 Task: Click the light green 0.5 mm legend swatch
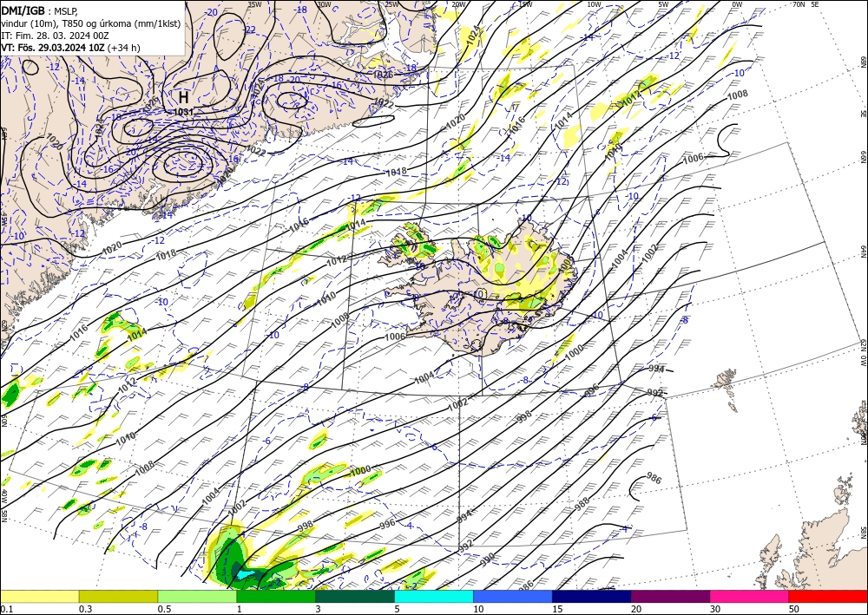click(197, 596)
